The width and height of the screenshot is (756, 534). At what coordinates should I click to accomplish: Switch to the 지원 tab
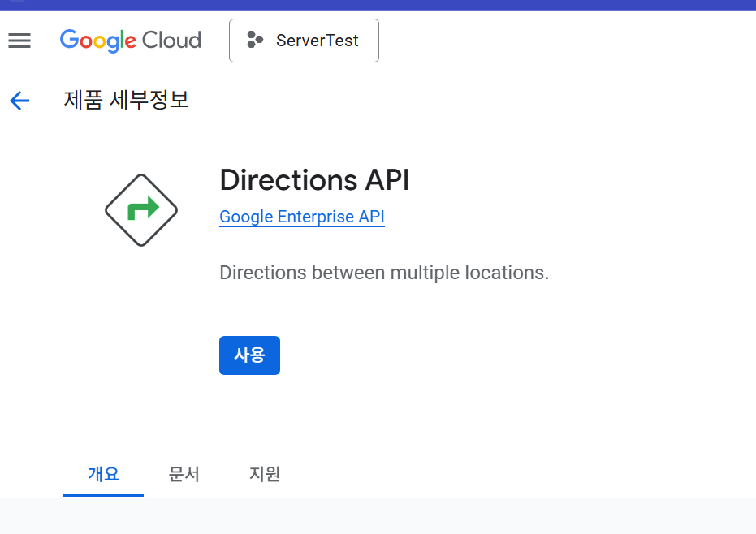[x=264, y=474]
